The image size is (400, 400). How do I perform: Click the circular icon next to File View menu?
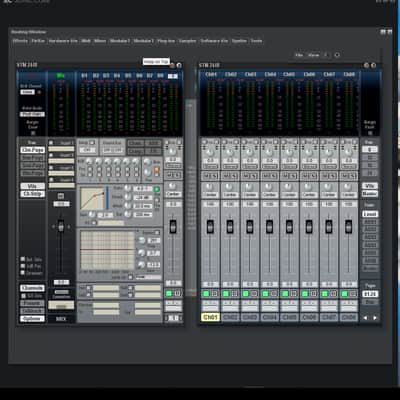[x=337, y=55]
